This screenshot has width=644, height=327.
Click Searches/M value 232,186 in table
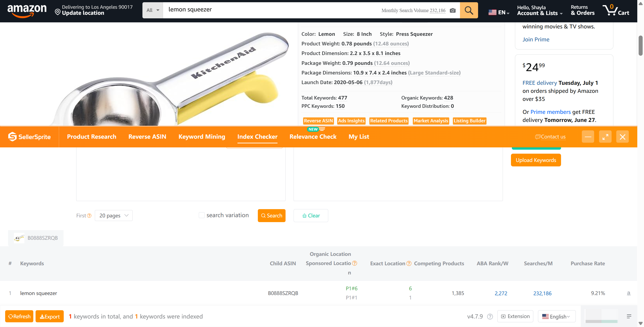click(x=542, y=293)
